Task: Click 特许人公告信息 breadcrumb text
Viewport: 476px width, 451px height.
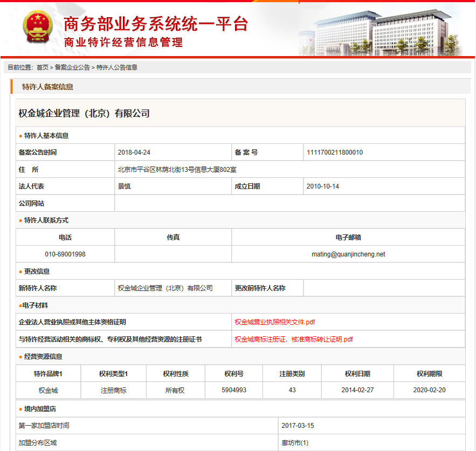Action: point(117,67)
